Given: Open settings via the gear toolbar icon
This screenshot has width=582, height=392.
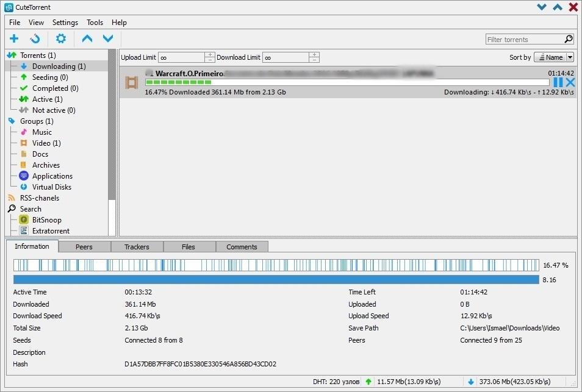Looking at the screenshot, I should 61,38.
